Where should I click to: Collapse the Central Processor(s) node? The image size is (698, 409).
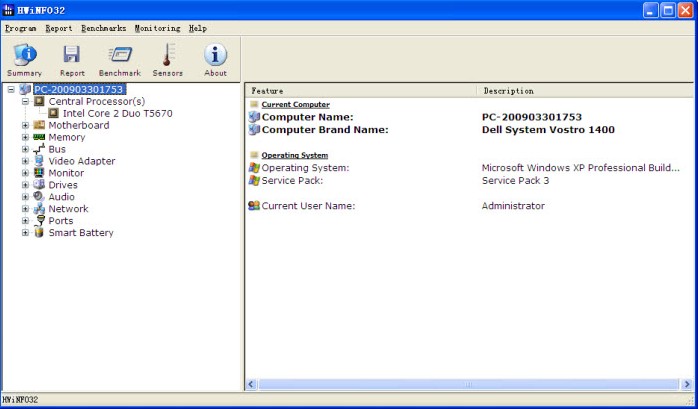click(x=26, y=101)
